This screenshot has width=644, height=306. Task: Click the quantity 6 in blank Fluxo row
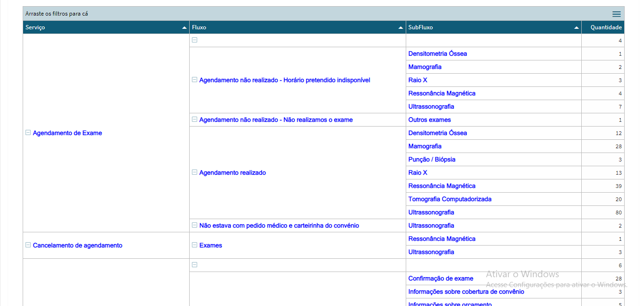point(620,265)
